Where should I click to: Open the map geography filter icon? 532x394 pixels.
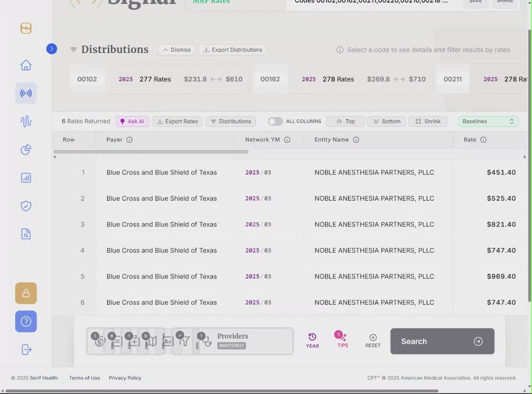point(150,341)
